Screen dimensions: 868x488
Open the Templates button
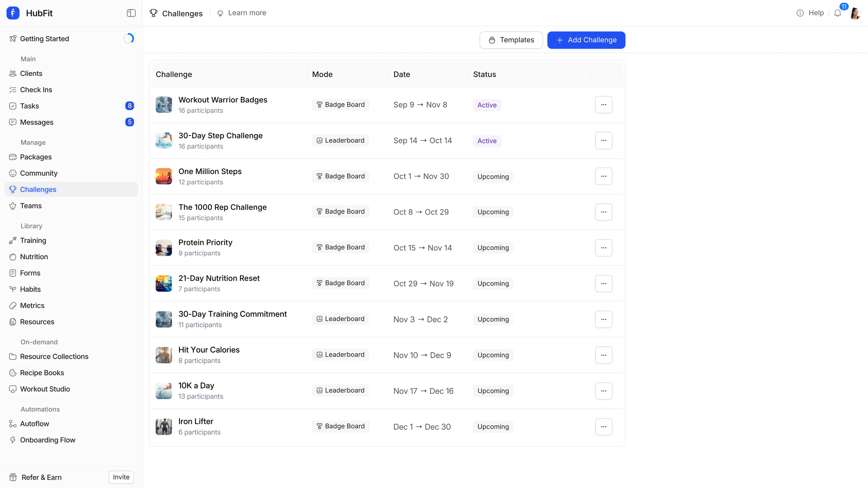click(x=511, y=40)
